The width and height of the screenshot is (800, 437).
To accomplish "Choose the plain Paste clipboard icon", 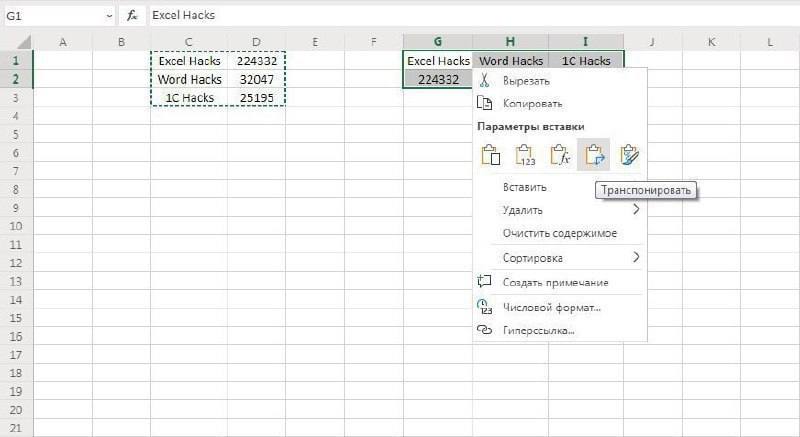I will pos(491,155).
